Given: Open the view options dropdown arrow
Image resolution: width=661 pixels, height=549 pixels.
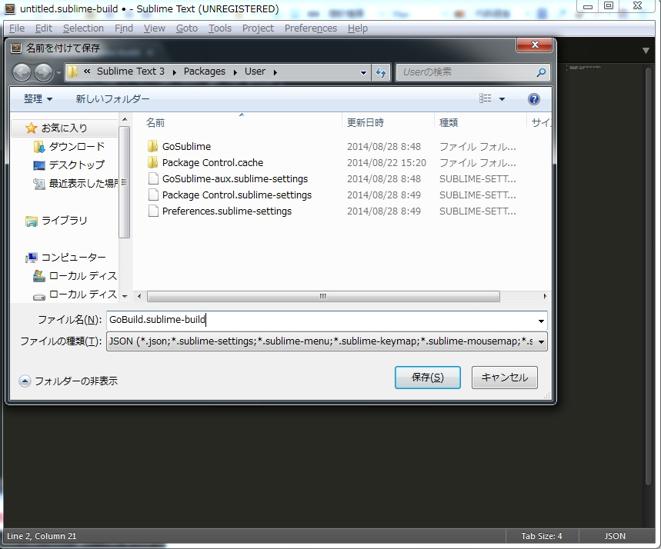Looking at the screenshot, I should [x=502, y=99].
